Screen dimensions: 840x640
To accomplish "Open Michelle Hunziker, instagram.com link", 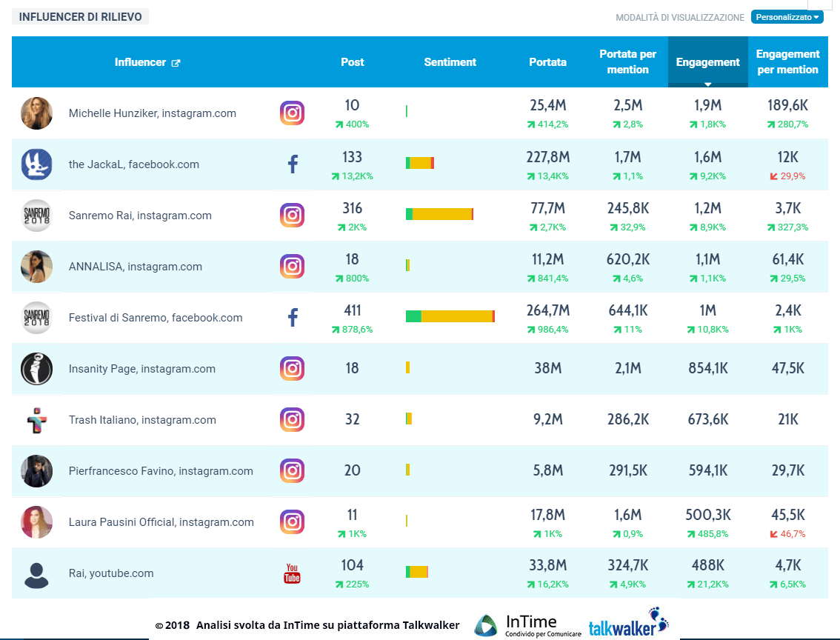I will pyautogui.click(x=152, y=113).
